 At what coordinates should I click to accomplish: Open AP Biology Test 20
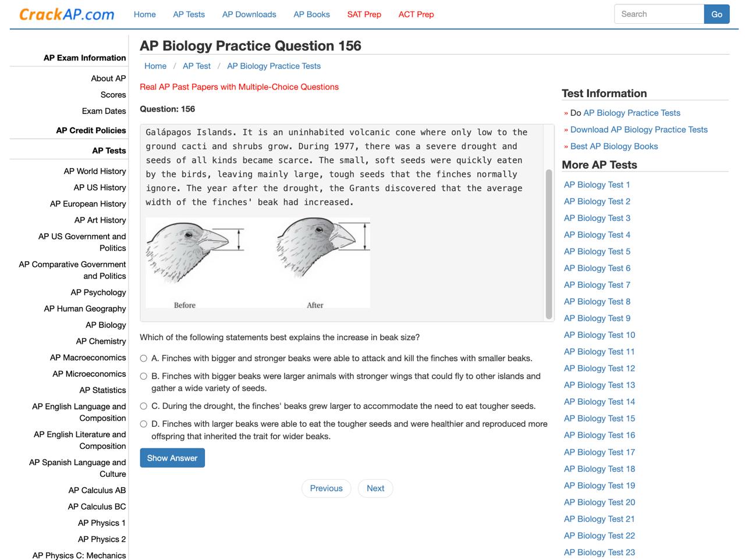point(599,502)
